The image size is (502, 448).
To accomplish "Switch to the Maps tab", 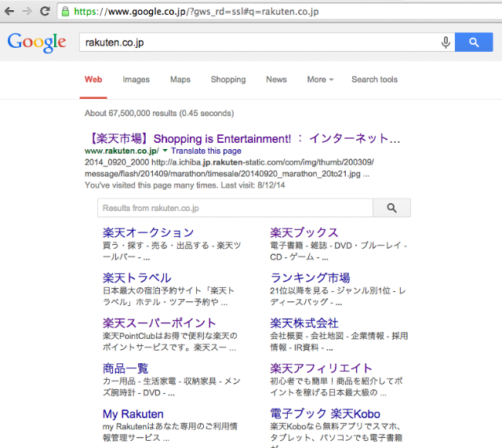I will pyautogui.click(x=180, y=79).
